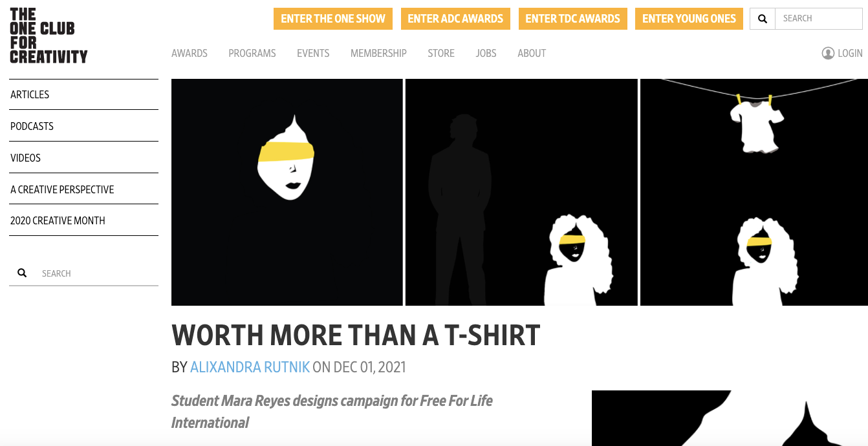The image size is (868, 446).
Task: Click Enter The One Show button
Action: (x=333, y=19)
